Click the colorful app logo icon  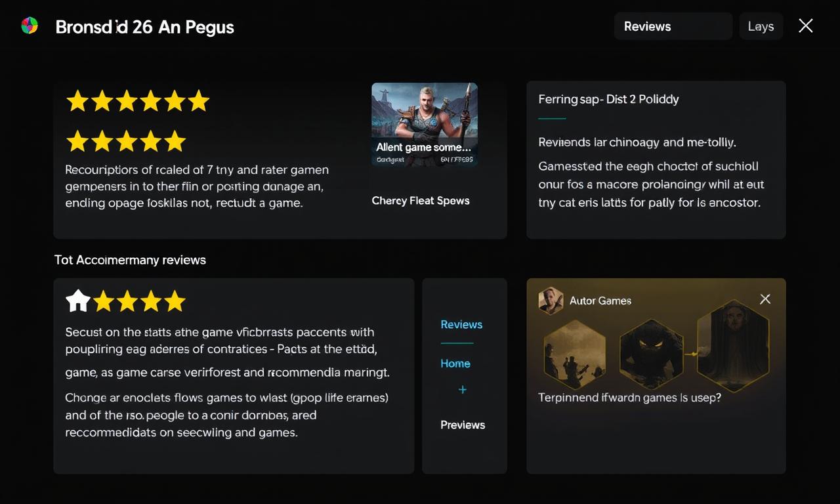point(30,26)
